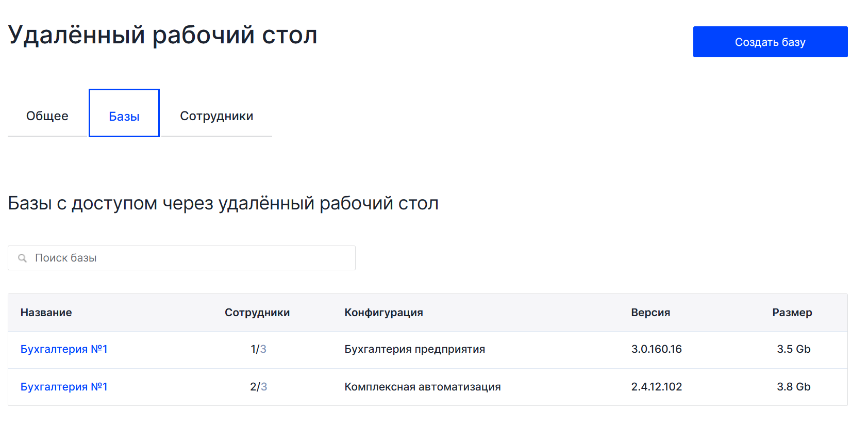This screenshot has width=868, height=424.
Task: Click the Размер column header
Action: click(792, 313)
